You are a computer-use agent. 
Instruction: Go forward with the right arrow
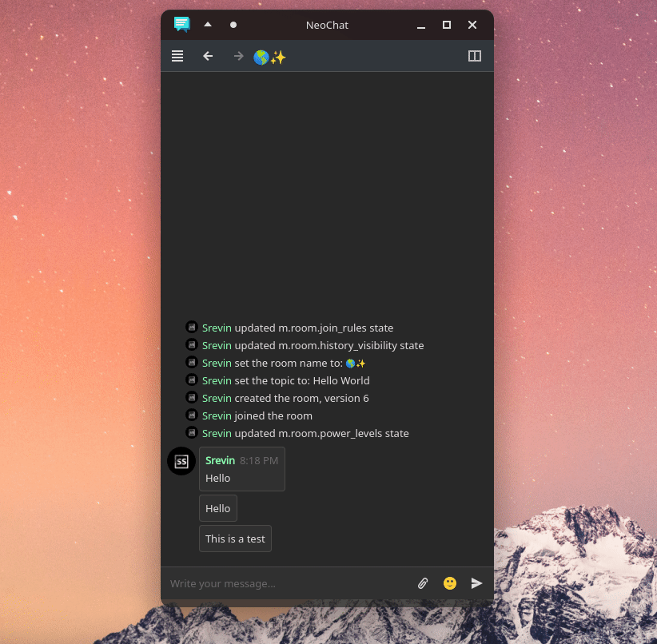point(238,56)
